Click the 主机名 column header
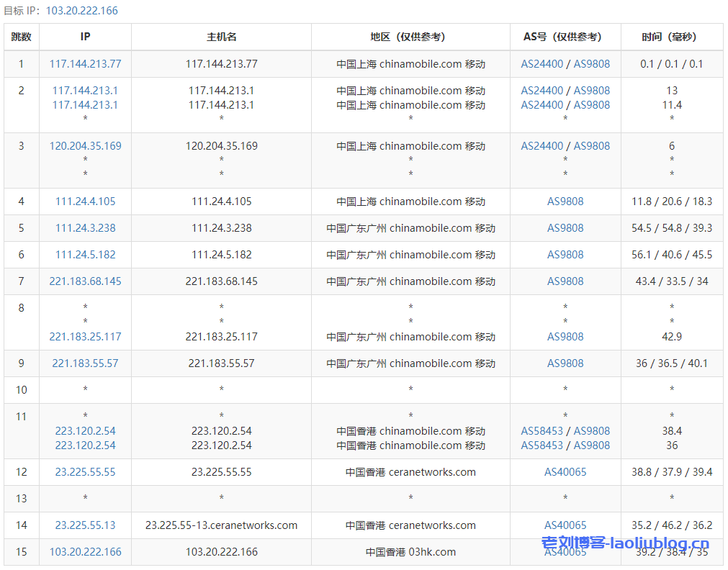This screenshot has width=728, height=570. pos(221,37)
